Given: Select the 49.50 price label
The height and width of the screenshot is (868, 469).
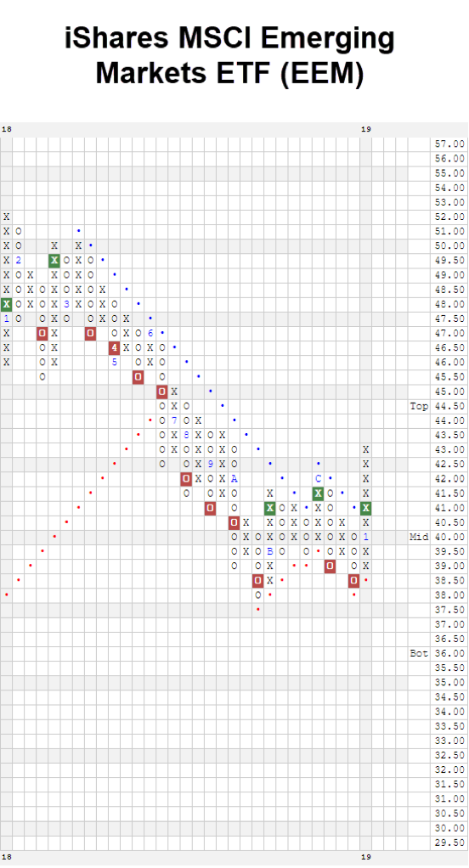Looking at the screenshot, I should tap(449, 260).
